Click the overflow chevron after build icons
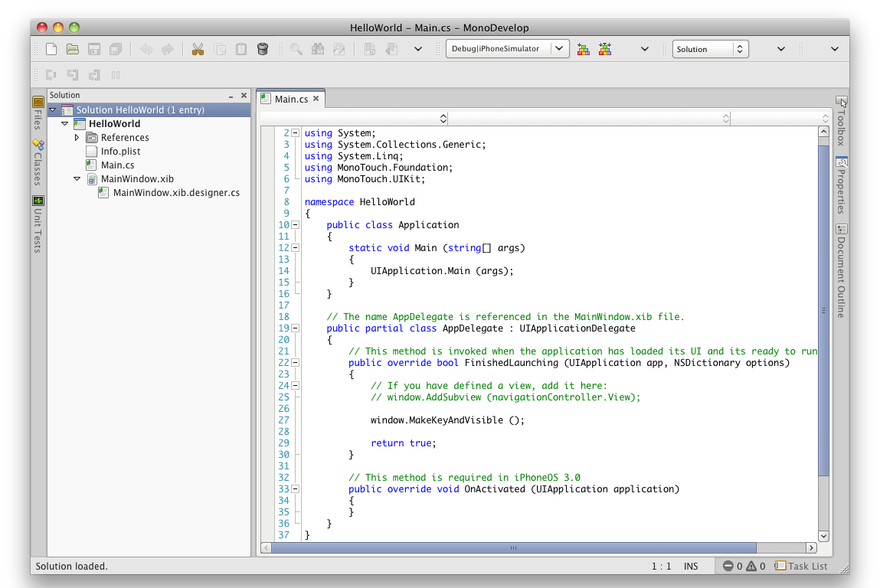 point(645,49)
